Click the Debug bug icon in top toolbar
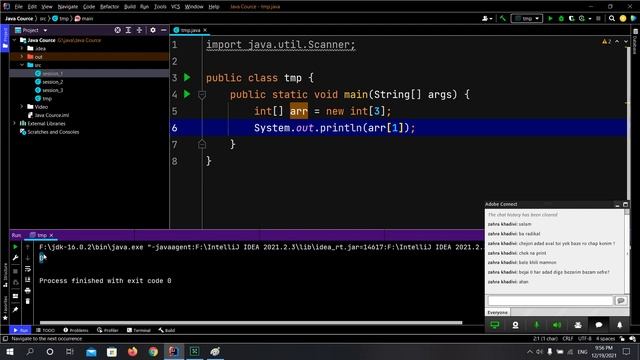 tap(561, 18)
